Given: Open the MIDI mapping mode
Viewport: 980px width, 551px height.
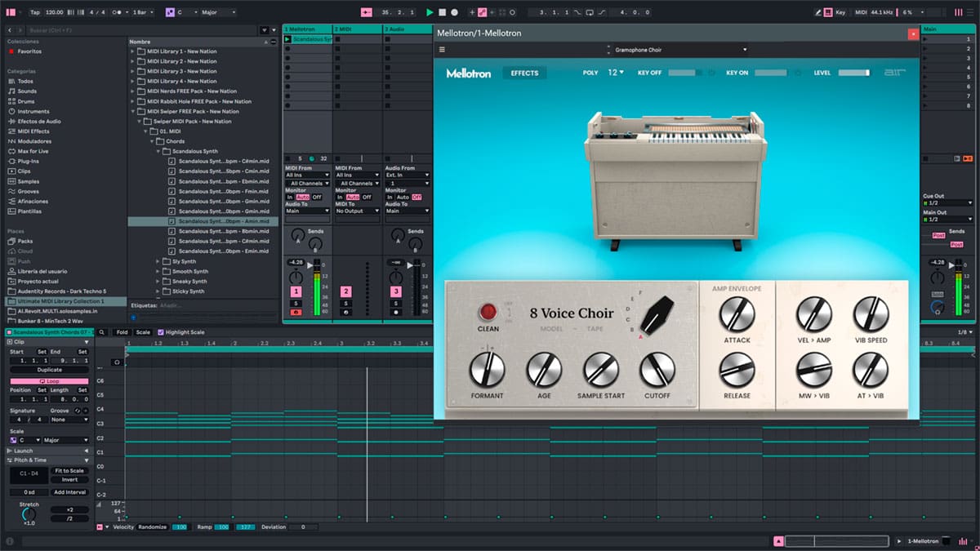Looking at the screenshot, I should [862, 12].
